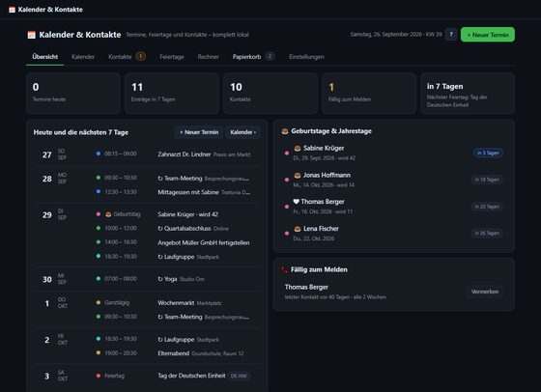The height and width of the screenshot is (392, 541).
Task: Open the Kalender tab
Action: [x=83, y=57]
